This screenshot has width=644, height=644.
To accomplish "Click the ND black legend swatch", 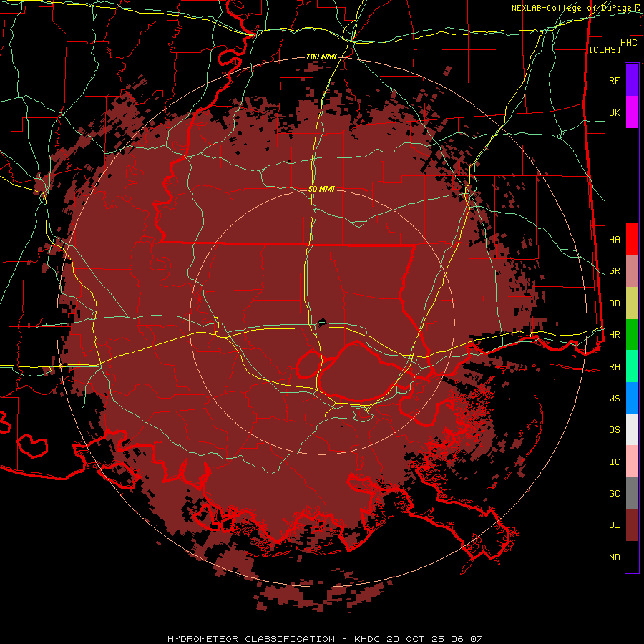I will click(x=632, y=557).
